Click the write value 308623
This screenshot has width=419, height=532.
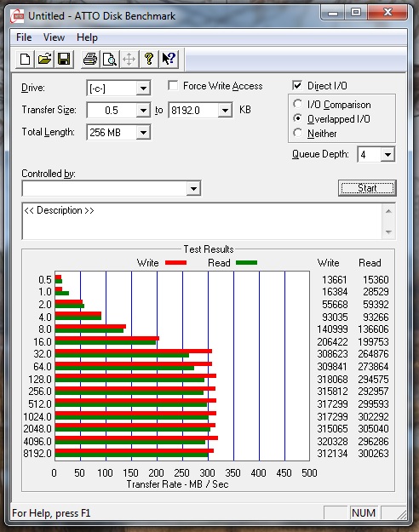tap(332, 354)
